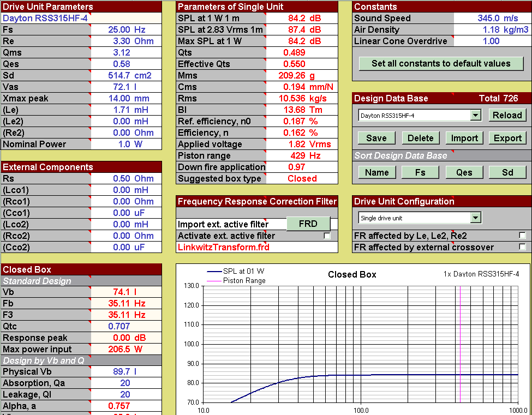Edit the (Lco1) value field
This screenshot has height=415, width=532.
click(126, 190)
